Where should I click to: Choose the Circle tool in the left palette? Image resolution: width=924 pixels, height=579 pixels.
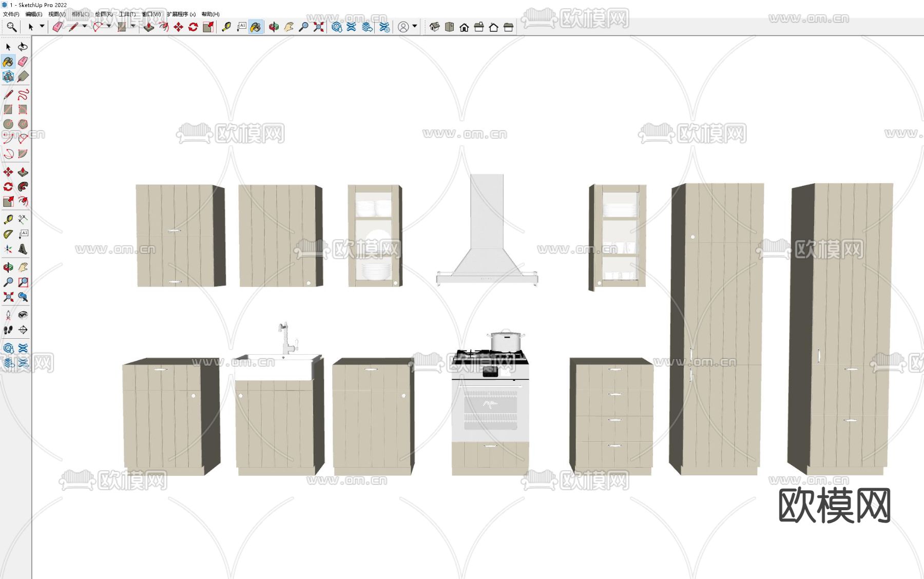[x=8, y=124]
